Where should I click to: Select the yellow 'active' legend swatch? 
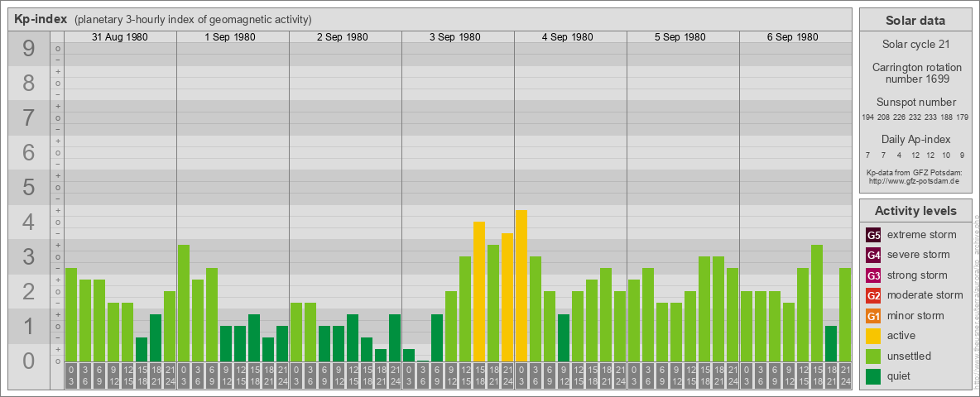point(874,336)
